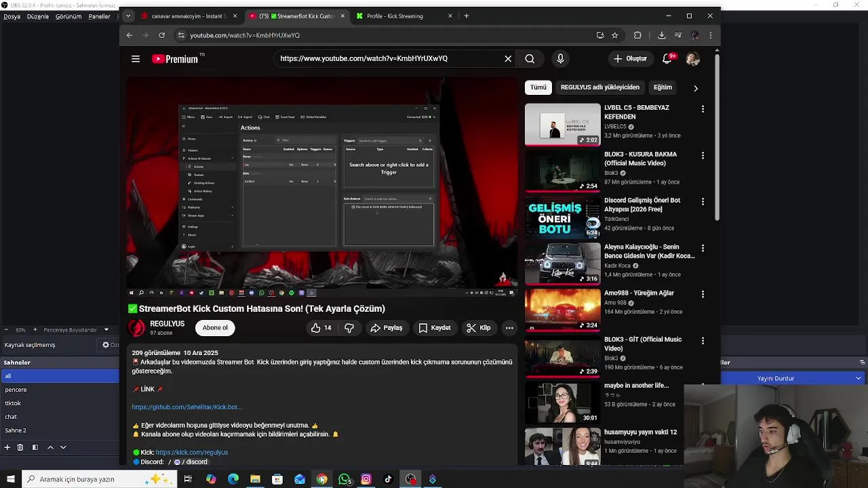Image resolution: width=868 pixels, height=488 pixels.
Task: Select the tiktok scene in OBS
Action: pyautogui.click(x=60, y=403)
